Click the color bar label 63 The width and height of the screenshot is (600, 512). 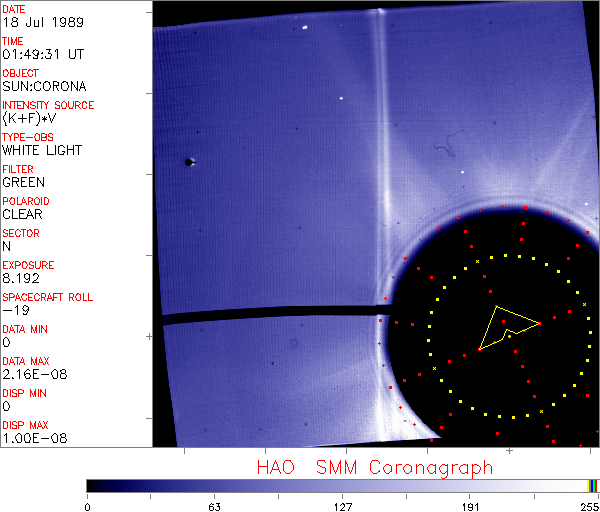tap(214, 507)
